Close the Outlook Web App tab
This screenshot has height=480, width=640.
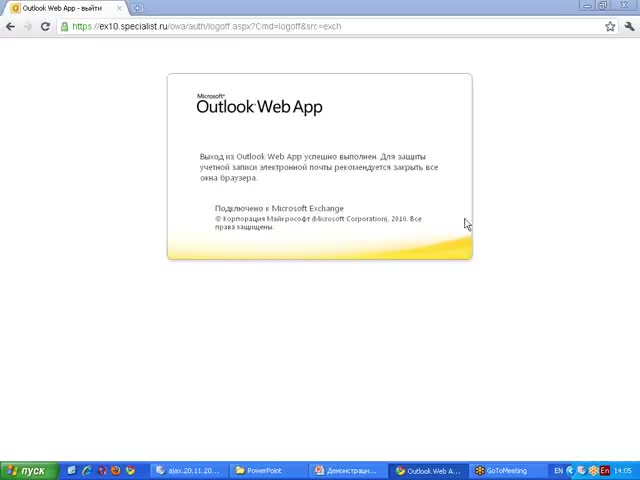(x=121, y=8)
